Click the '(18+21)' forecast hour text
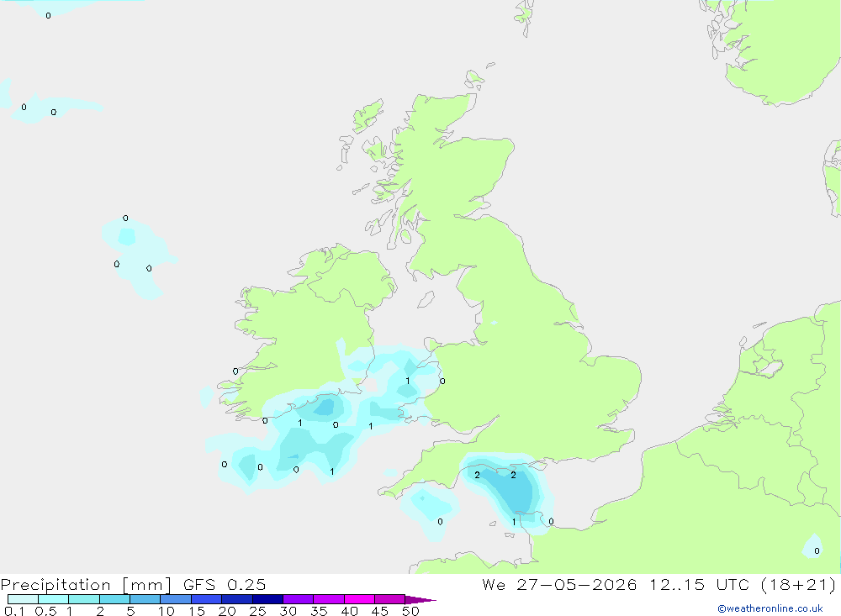This screenshot has width=841, height=616. tap(799, 584)
